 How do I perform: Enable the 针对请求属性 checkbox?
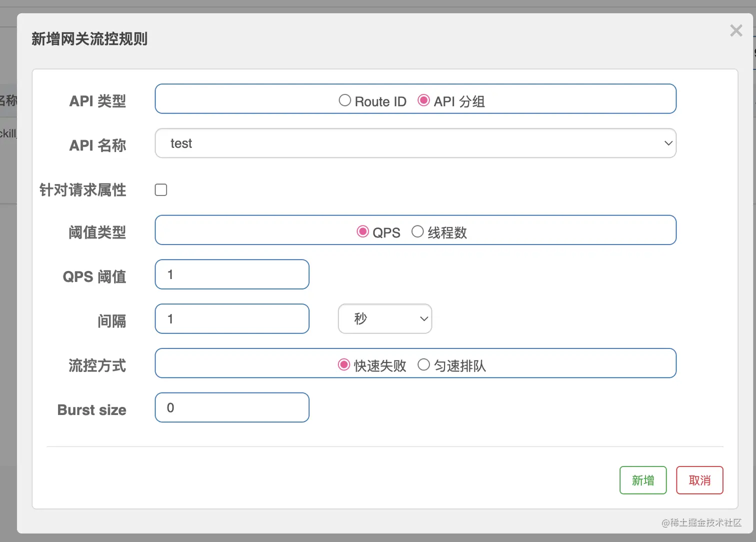[161, 190]
